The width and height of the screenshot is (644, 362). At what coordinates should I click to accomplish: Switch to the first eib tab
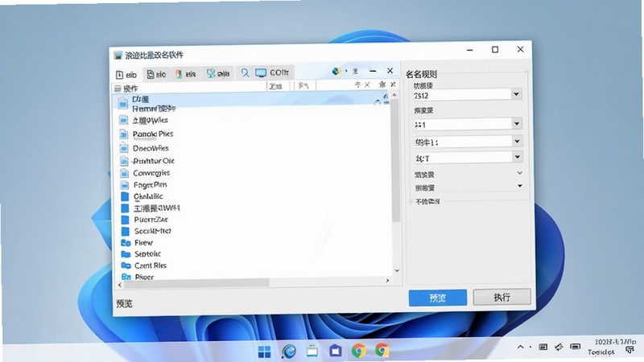pyautogui.click(x=126, y=75)
